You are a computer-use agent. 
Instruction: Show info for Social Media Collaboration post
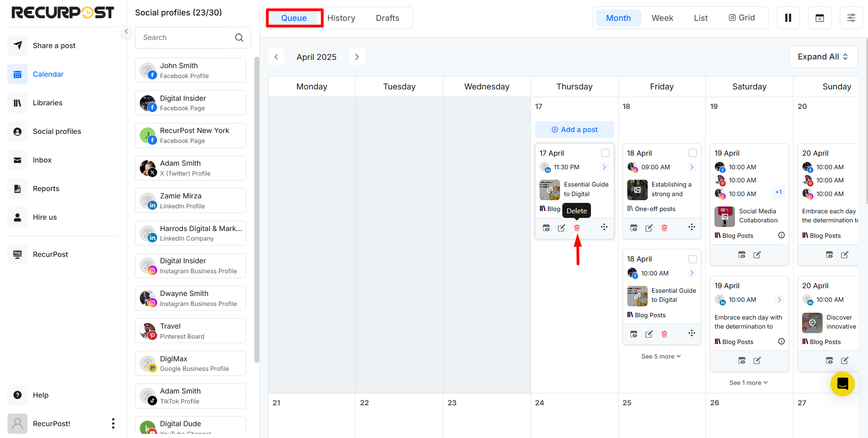click(x=781, y=235)
